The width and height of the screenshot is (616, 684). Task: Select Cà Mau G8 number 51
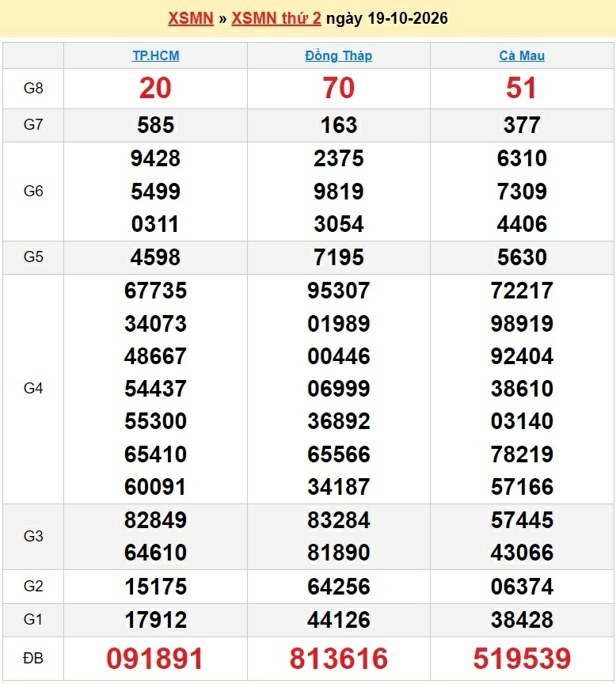pyautogui.click(x=521, y=88)
